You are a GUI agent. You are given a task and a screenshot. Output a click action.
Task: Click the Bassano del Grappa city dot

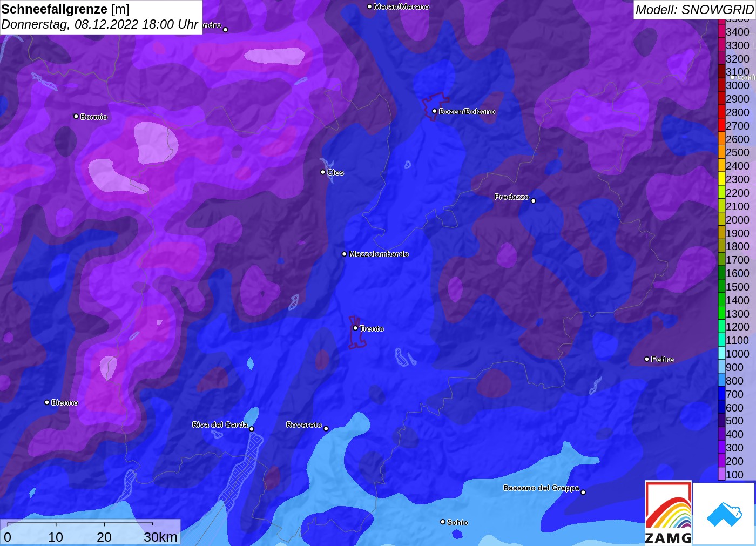point(583,492)
